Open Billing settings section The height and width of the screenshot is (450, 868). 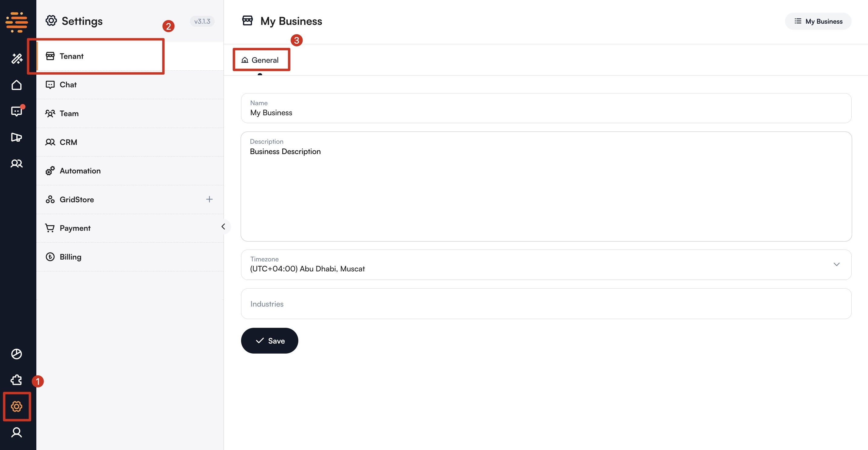coord(71,257)
